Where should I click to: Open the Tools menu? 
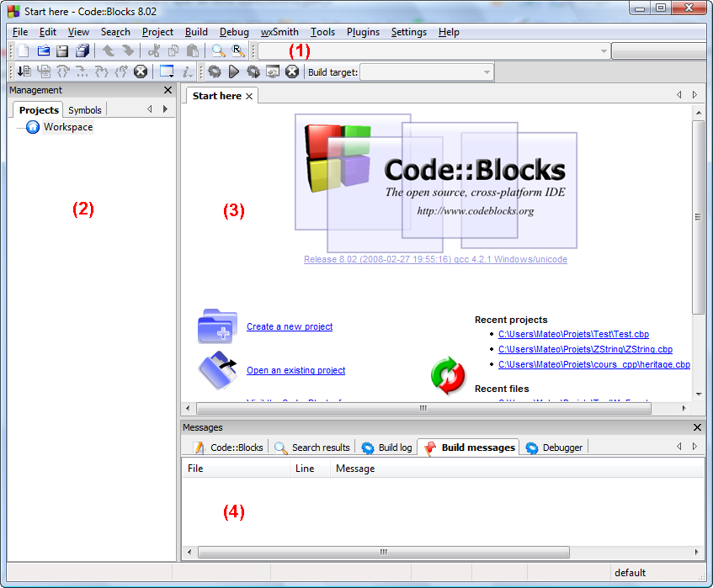323,32
